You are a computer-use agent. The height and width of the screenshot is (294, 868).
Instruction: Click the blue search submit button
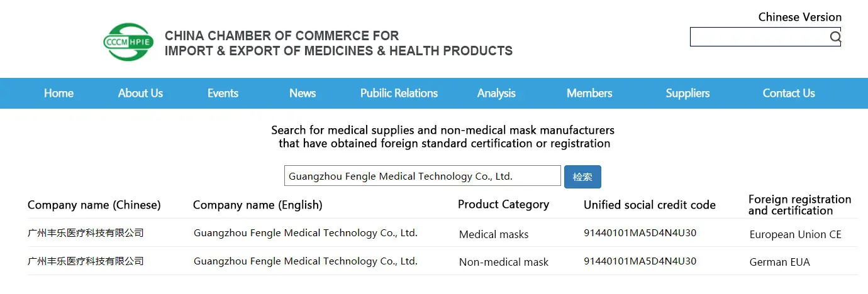coord(582,177)
